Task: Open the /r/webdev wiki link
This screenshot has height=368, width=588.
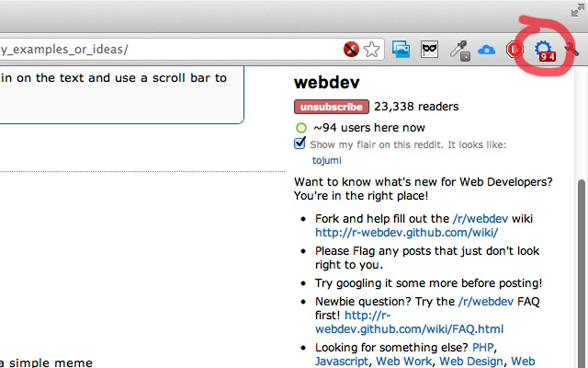Action: 481,219
